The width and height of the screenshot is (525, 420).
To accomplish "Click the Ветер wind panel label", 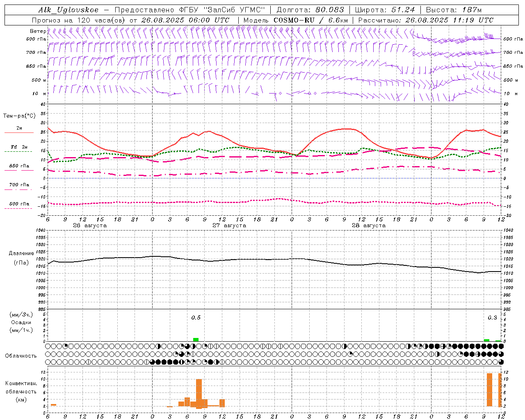I will pos(38,31).
